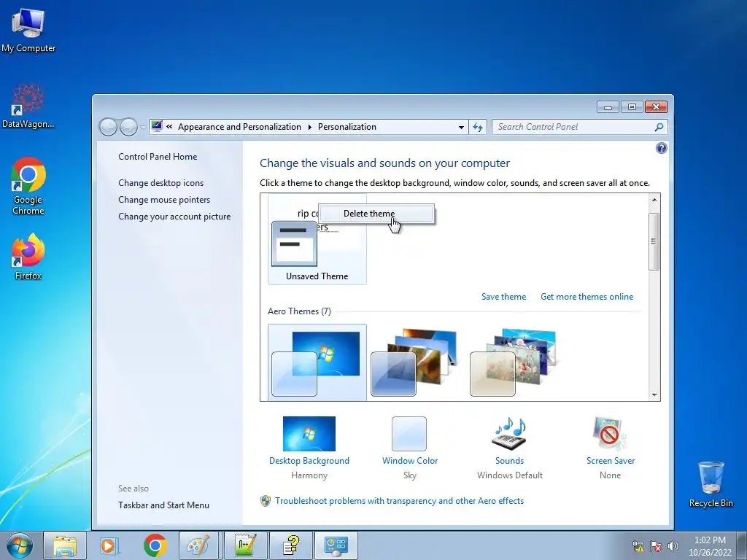Open Firefox desktop shortcut
The width and height of the screenshot is (747, 560).
[x=28, y=256]
